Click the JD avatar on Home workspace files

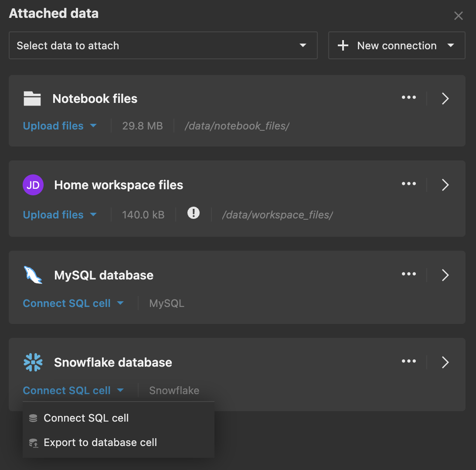click(33, 185)
